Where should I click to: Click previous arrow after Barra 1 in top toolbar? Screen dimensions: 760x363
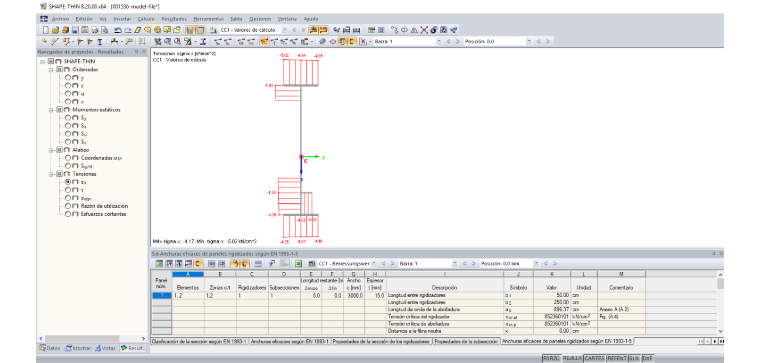coord(448,42)
